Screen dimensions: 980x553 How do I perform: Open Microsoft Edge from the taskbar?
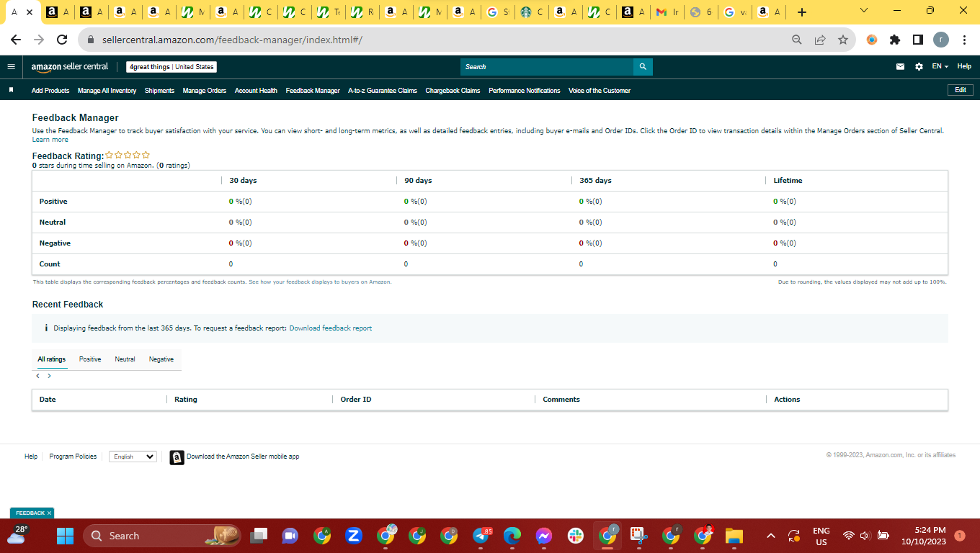[x=512, y=536]
